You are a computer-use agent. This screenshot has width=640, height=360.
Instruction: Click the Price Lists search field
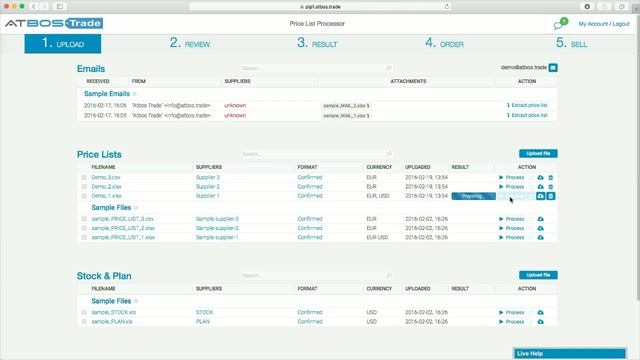click(x=316, y=154)
